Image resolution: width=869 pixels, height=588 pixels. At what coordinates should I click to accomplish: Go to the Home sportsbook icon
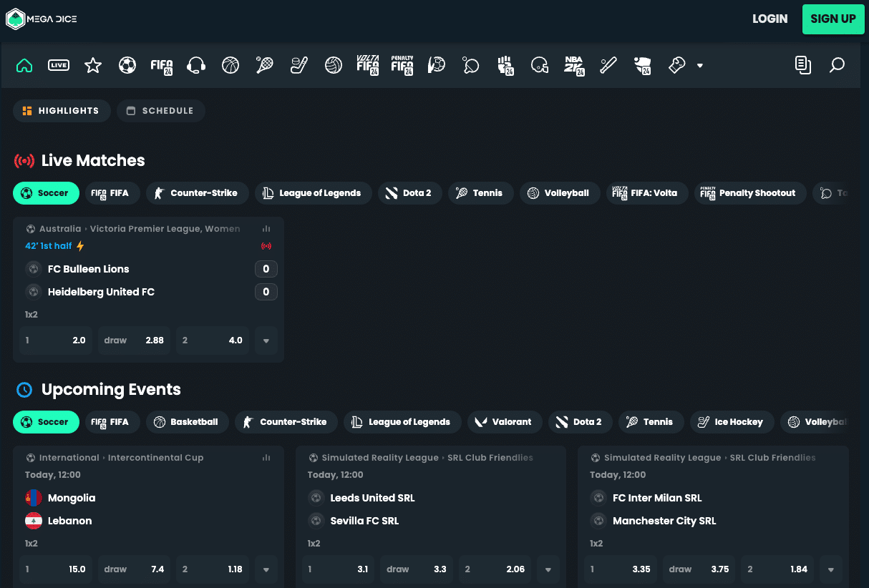[24, 66]
